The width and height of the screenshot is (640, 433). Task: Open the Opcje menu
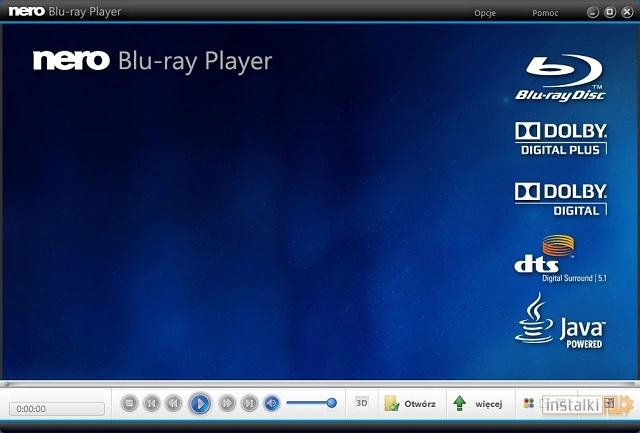(x=485, y=12)
